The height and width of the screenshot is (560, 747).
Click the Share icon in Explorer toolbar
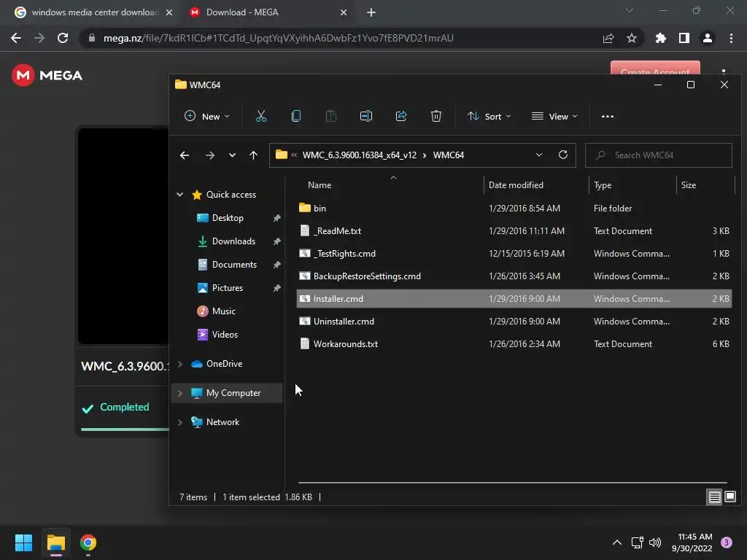[401, 116]
